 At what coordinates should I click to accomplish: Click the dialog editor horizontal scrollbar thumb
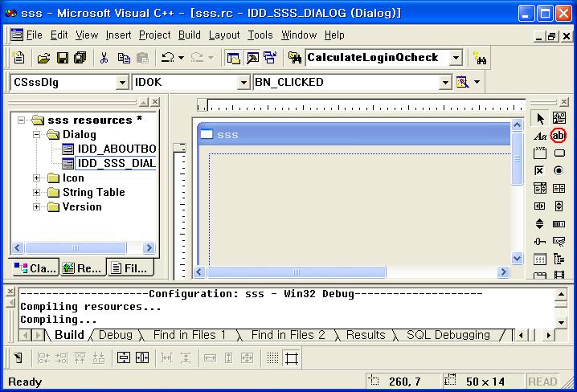[297, 272]
